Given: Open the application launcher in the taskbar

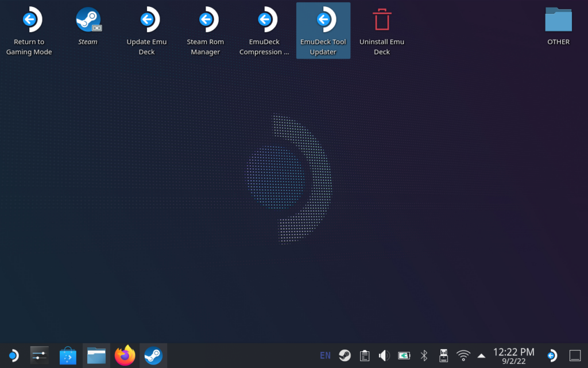Looking at the screenshot, I should (14, 355).
